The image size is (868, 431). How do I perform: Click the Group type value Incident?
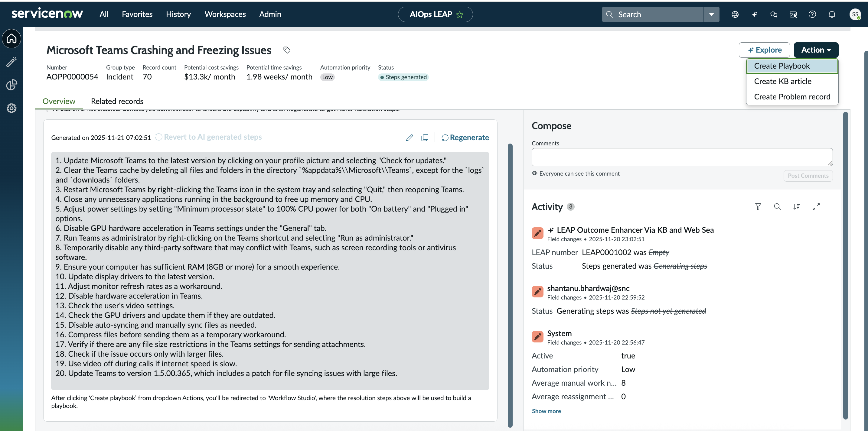120,77
